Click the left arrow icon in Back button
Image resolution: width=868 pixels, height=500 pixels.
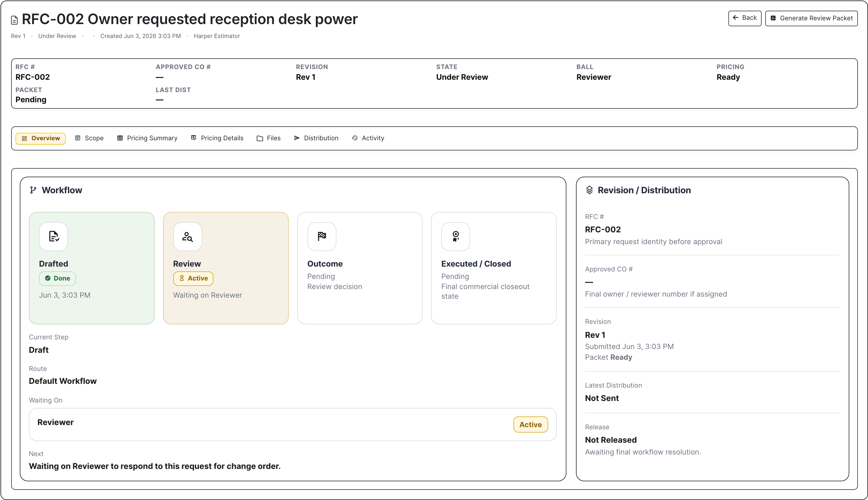point(736,17)
